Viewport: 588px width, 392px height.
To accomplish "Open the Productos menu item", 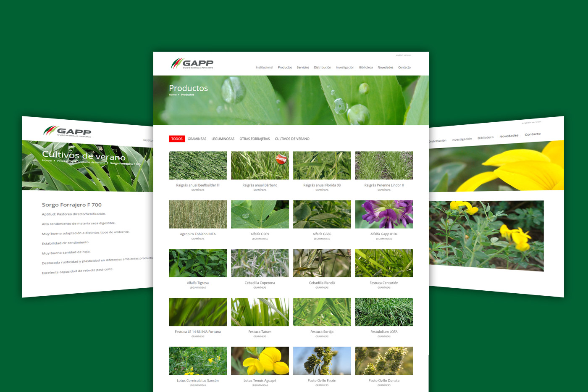I will click(285, 68).
